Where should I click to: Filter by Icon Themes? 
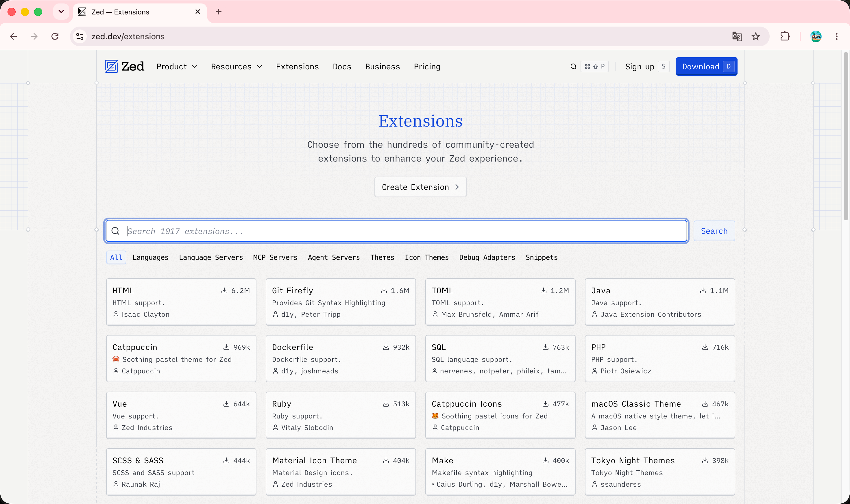(x=427, y=257)
